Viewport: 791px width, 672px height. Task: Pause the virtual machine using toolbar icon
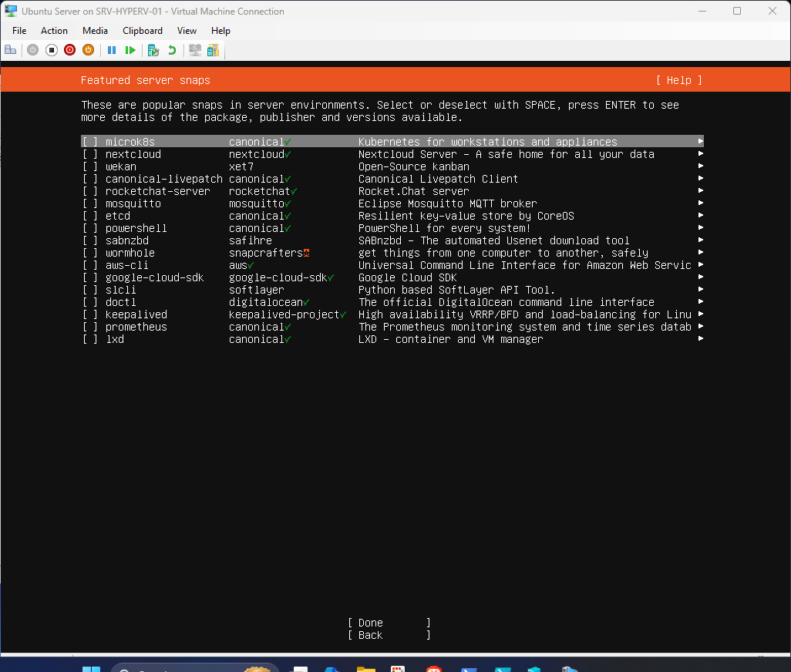point(112,50)
